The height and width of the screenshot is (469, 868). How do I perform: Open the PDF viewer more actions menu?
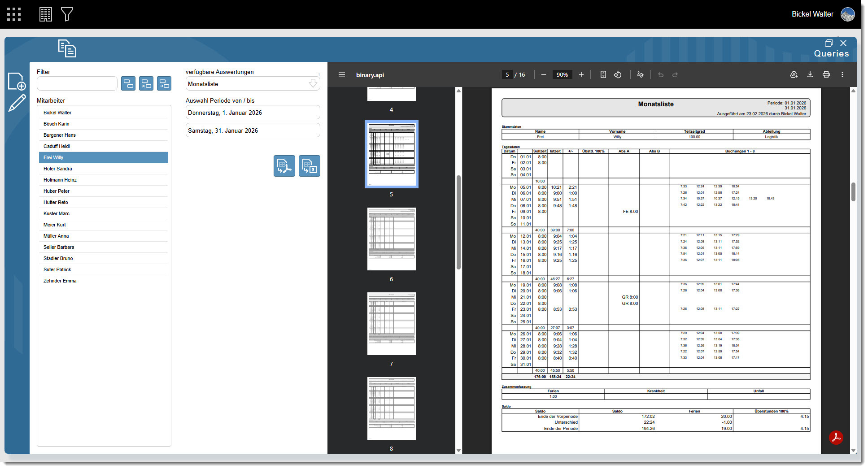coord(842,75)
